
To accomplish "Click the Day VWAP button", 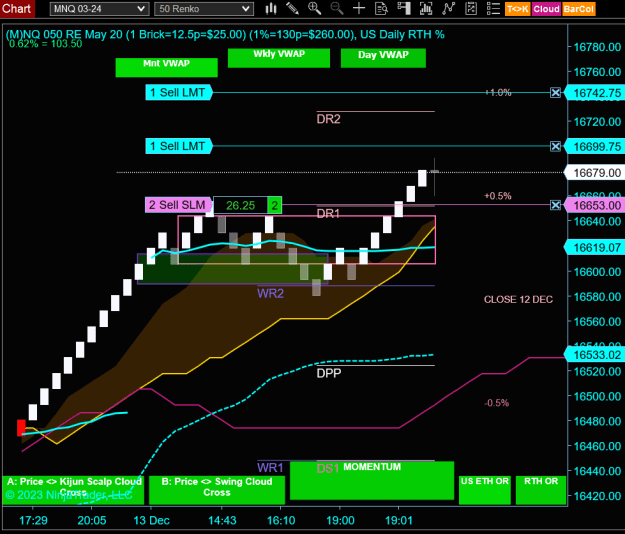I will [383, 58].
